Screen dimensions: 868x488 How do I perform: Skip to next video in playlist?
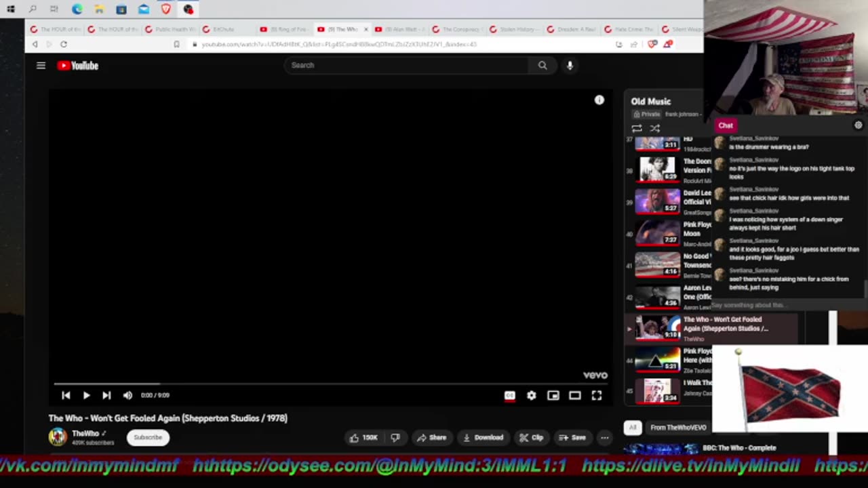click(x=106, y=395)
